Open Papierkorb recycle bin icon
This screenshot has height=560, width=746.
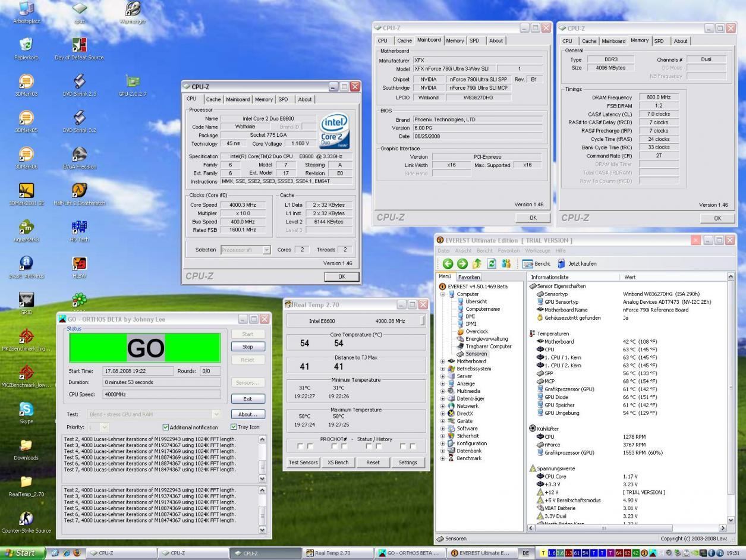[26, 49]
